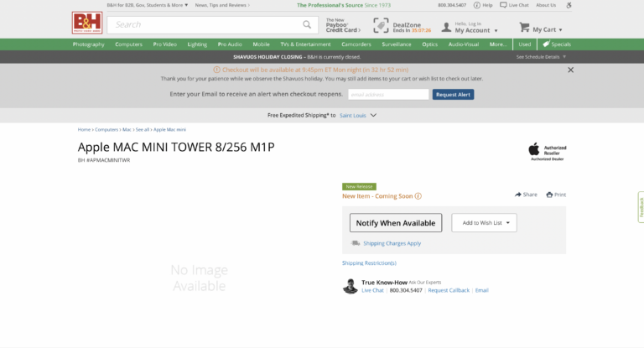Viewport: 644px width, 348px height.
Task: Click Notify When Available button
Action: 396,223
